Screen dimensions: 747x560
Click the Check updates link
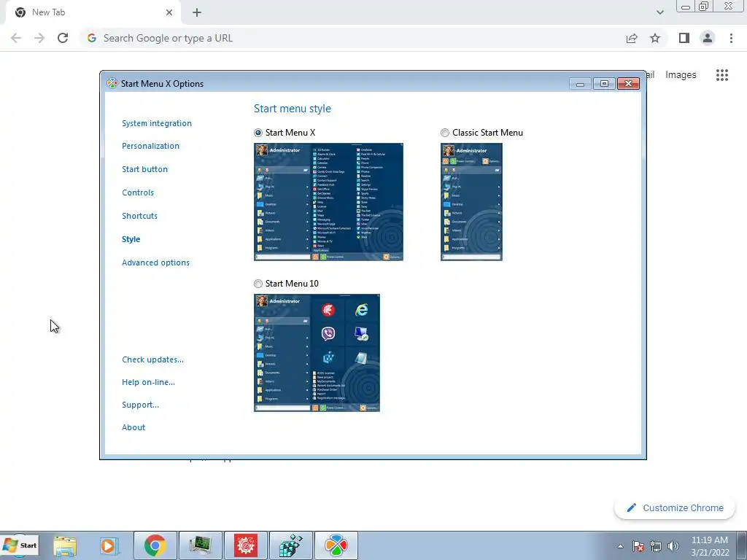click(153, 360)
